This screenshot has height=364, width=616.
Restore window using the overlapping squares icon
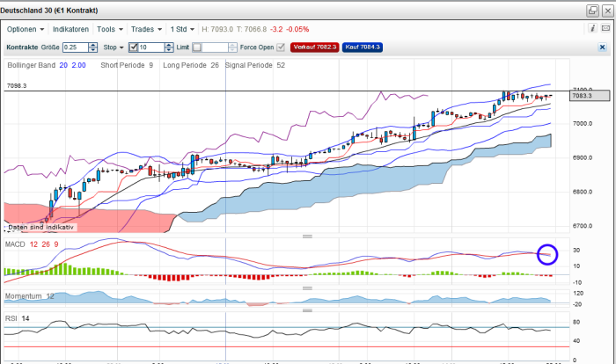593,11
